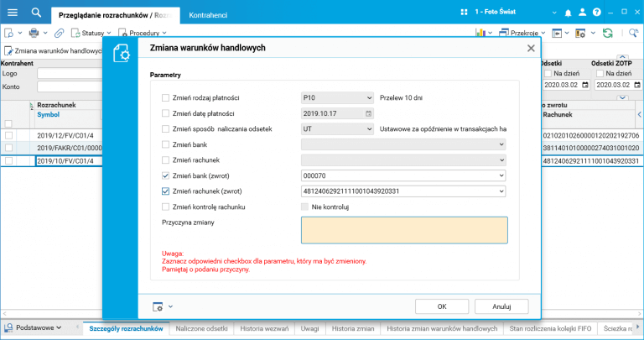644x340 pixels.
Task: Open dialog settings icon at bottom left
Action: (x=158, y=306)
